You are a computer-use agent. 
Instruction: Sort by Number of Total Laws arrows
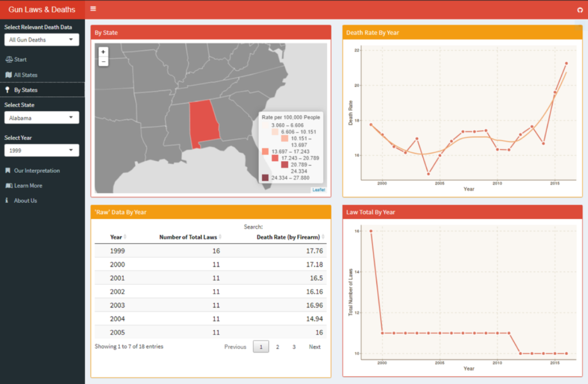point(220,237)
